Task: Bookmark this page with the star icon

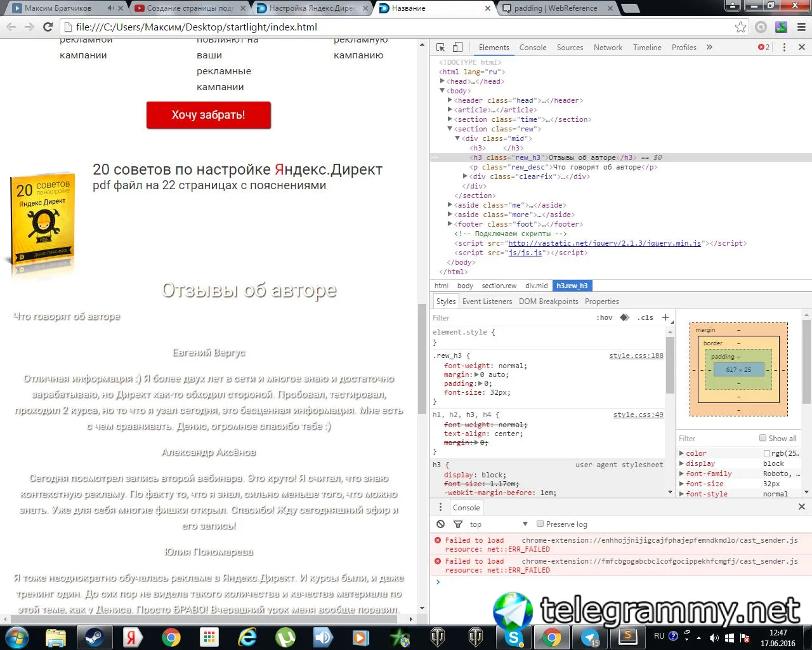Action: 740,27
